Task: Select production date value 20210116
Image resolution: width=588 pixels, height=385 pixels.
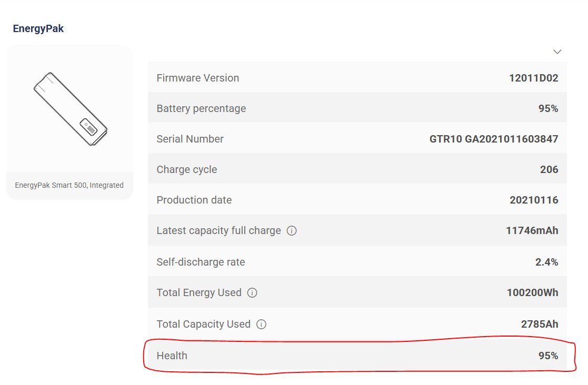Action: coord(534,200)
